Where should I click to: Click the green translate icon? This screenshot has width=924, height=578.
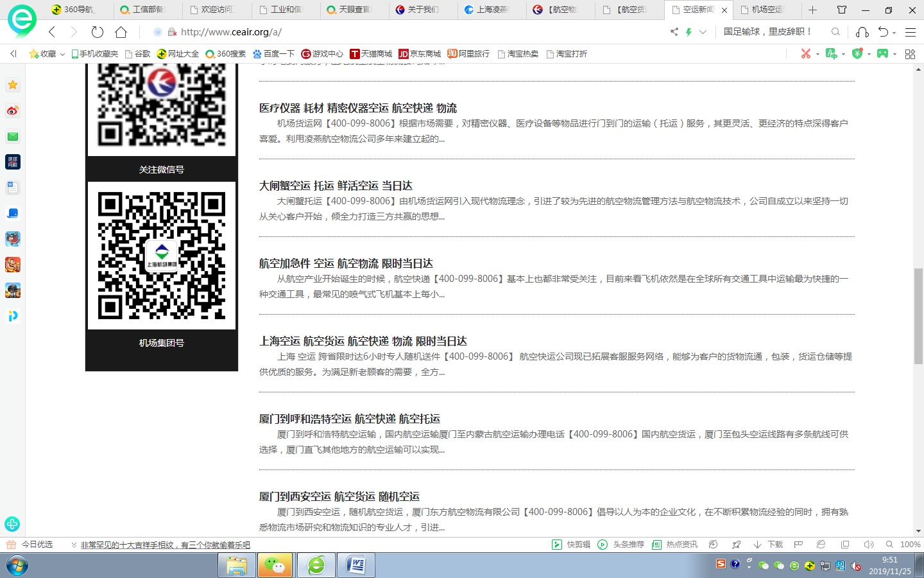coord(831,54)
